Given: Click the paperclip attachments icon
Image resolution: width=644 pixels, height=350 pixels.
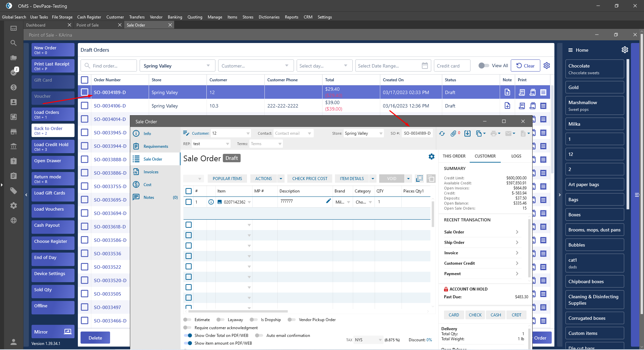Looking at the screenshot, I should pyautogui.click(x=453, y=134).
